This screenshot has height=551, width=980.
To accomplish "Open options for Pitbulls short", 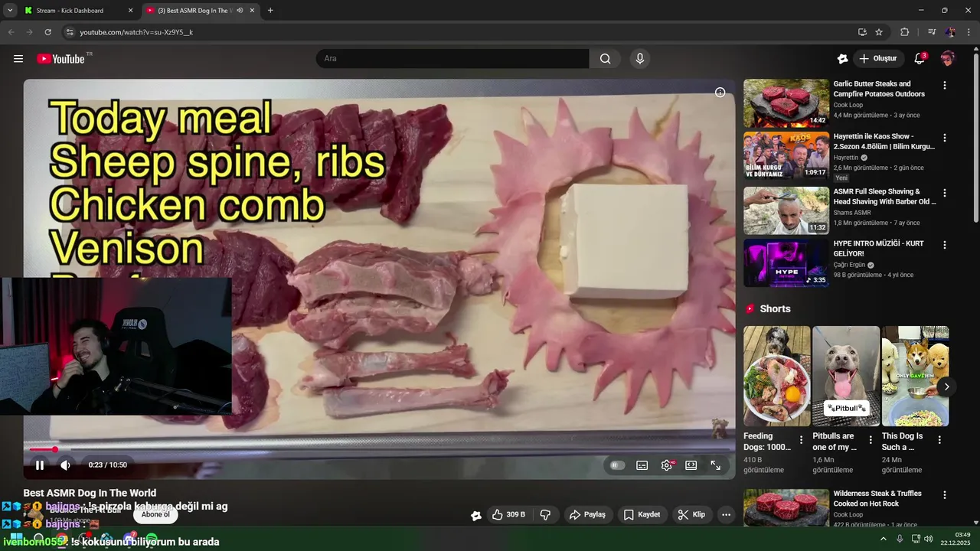I will click(x=871, y=440).
